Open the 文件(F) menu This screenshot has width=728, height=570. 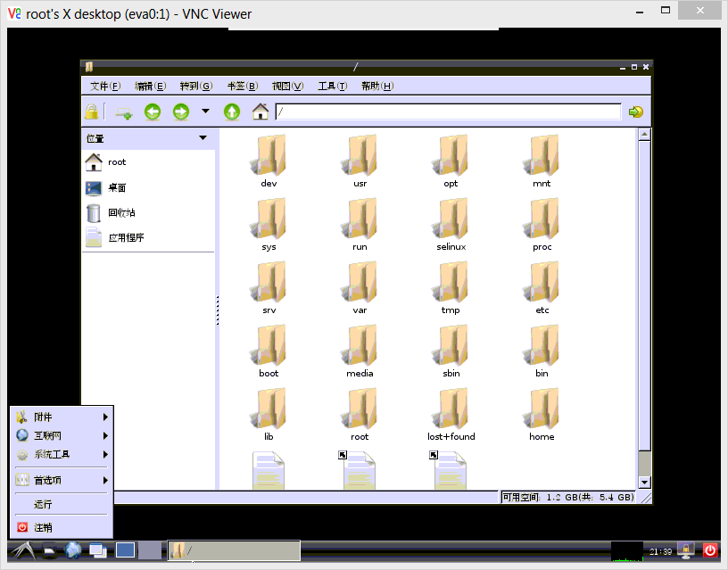coord(104,87)
